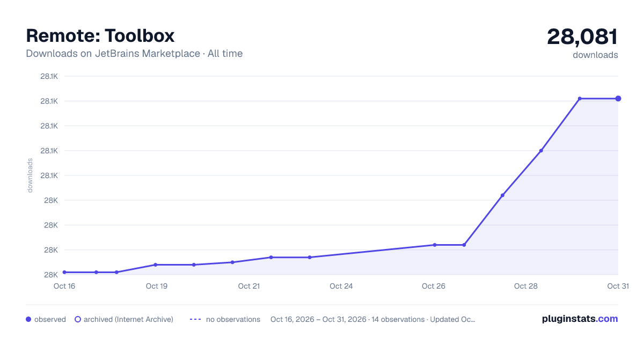Viewport: 644px width, 338px height.
Task: Click the vertical 'downloads' y-axis title
Action: click(x=30, y=175)
